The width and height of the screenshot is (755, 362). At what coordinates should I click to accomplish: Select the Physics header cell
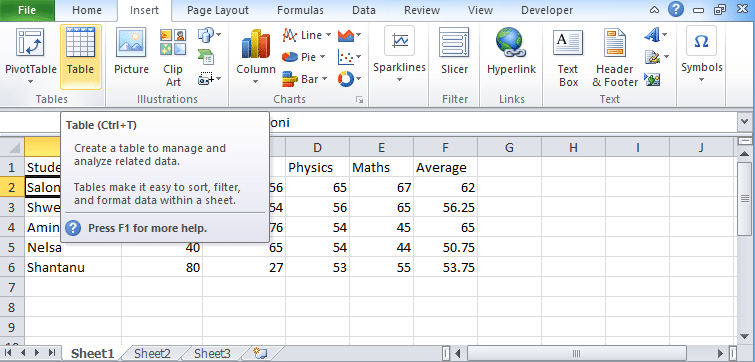(318, 167)
